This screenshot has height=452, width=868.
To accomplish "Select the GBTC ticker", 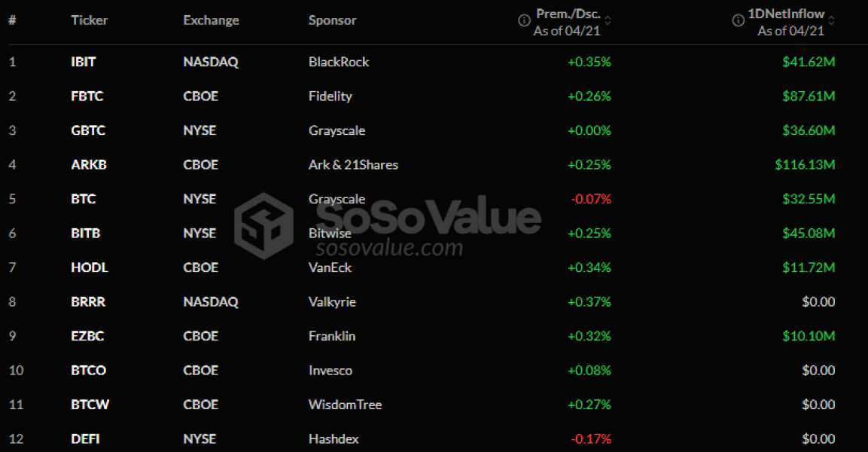I will 88,130.
